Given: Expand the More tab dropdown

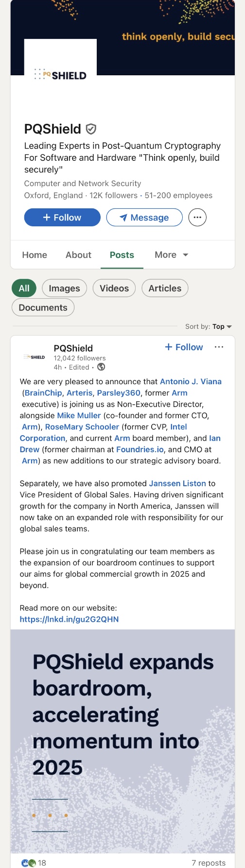Looking at the screenshot, I should [x=172, y=255].
